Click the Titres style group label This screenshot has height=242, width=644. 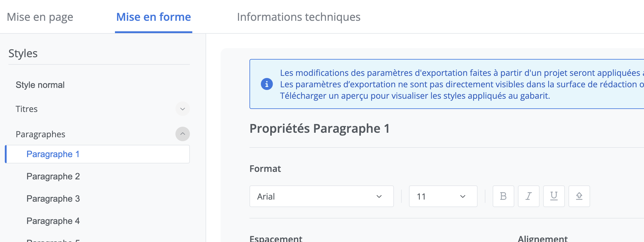click(x=27, y=109)
